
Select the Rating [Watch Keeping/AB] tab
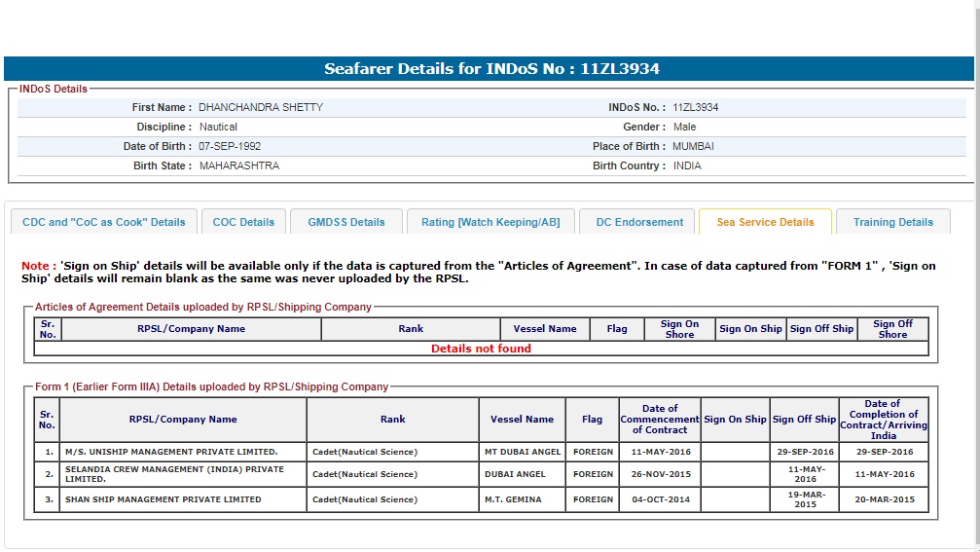pyautogui.click(x=490, y=222)
